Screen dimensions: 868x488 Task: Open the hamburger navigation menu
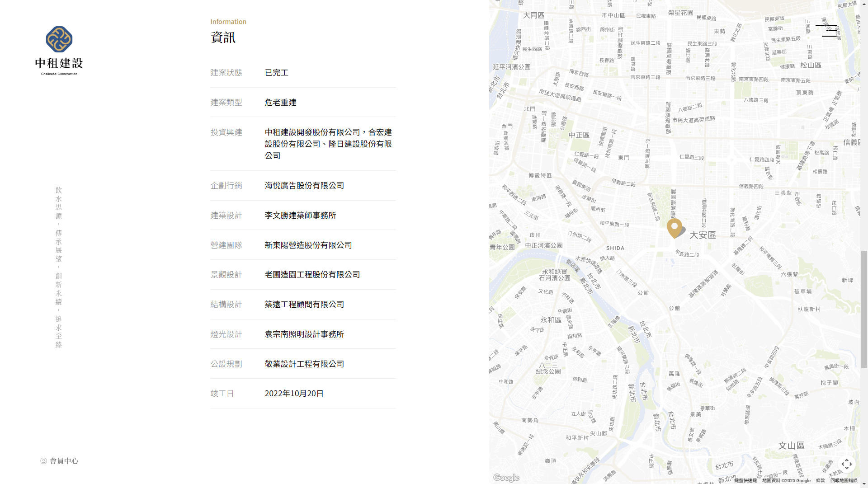tap(827, 30)
